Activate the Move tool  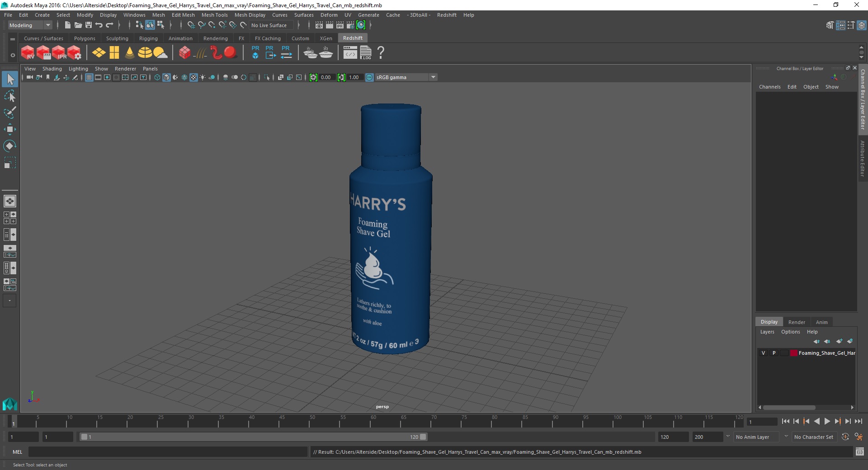click(9, 129)
